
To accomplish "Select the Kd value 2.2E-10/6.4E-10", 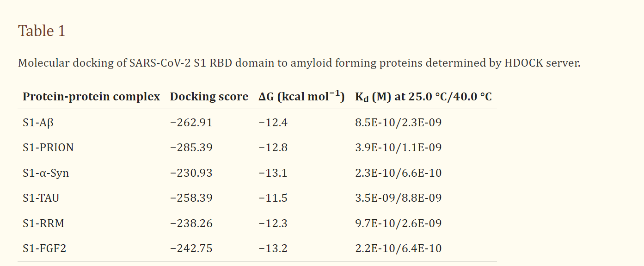I will (398, 248).
